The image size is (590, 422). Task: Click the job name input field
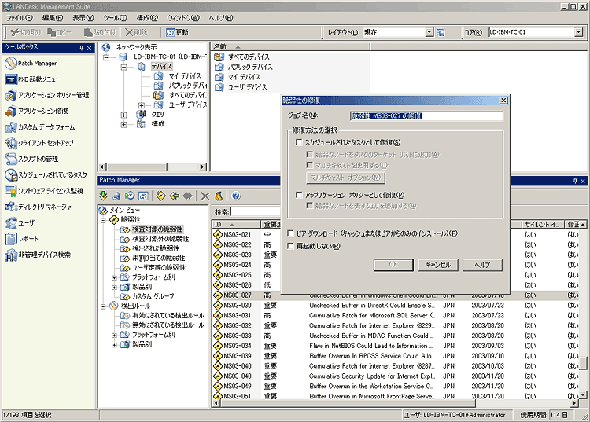[x=426, y=116]
